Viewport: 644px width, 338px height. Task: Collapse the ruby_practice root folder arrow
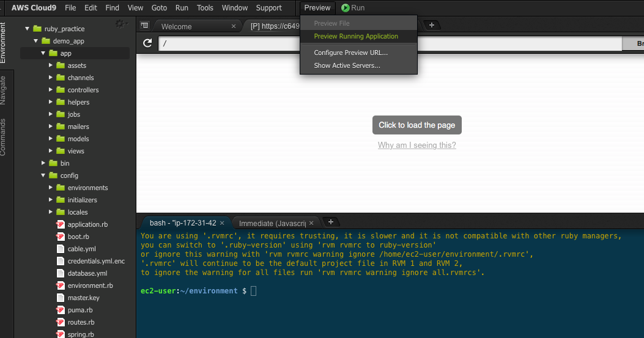tap(28, 29)
